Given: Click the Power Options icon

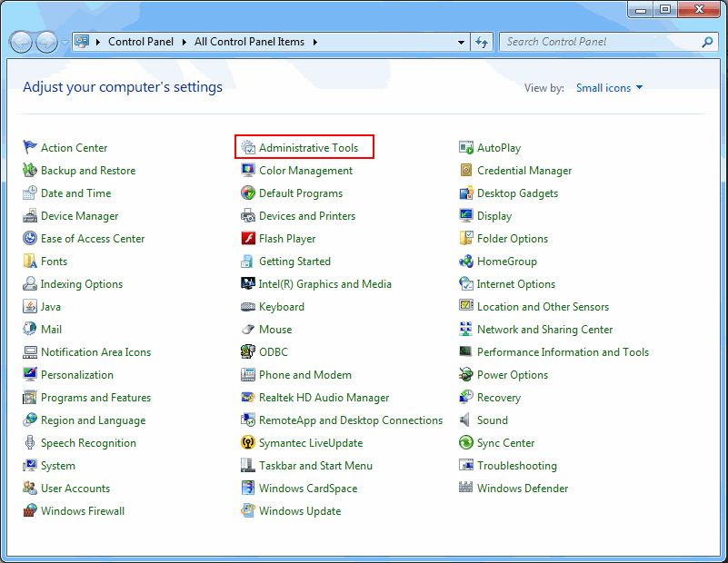Looking at the screenshot, I should click(x=466, y=375).
